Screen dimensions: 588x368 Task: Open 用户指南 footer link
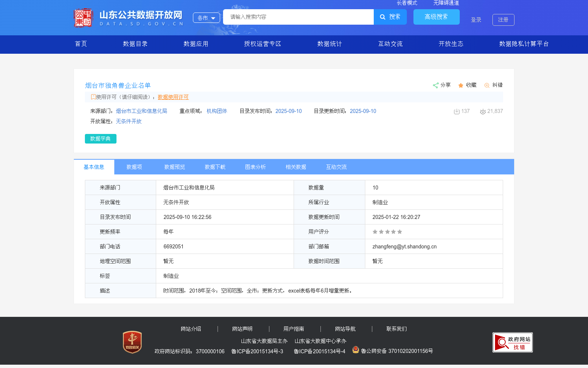[x=294, y=329]
